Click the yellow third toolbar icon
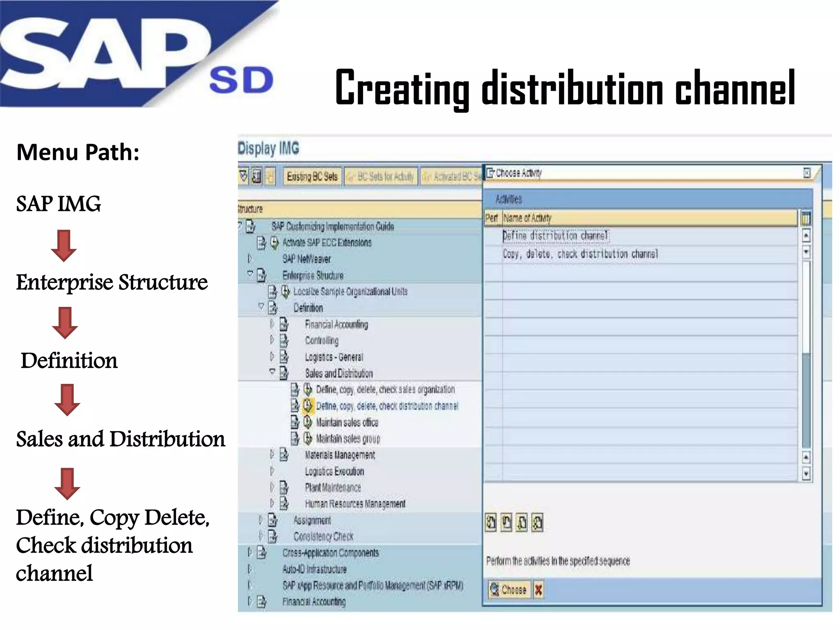This screenshot has width=840, height=630. pos(270,176)
